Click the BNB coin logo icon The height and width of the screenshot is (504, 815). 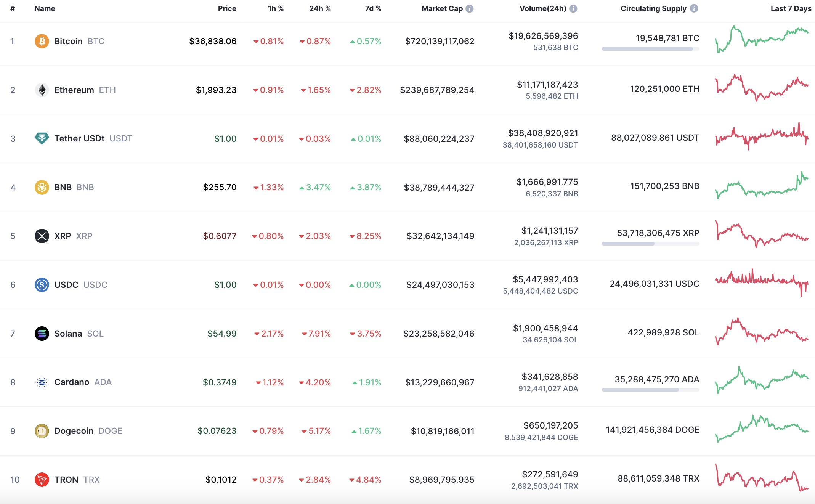(42, 187)
